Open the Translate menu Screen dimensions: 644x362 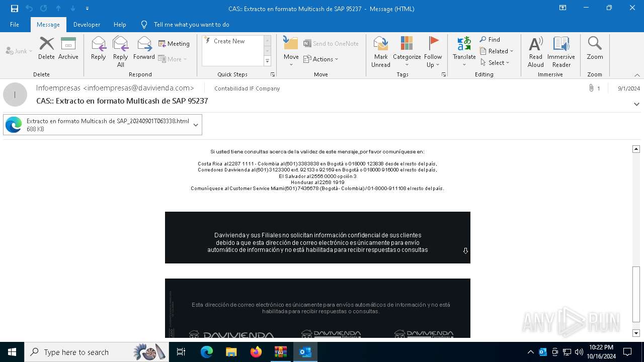point(464,51)
